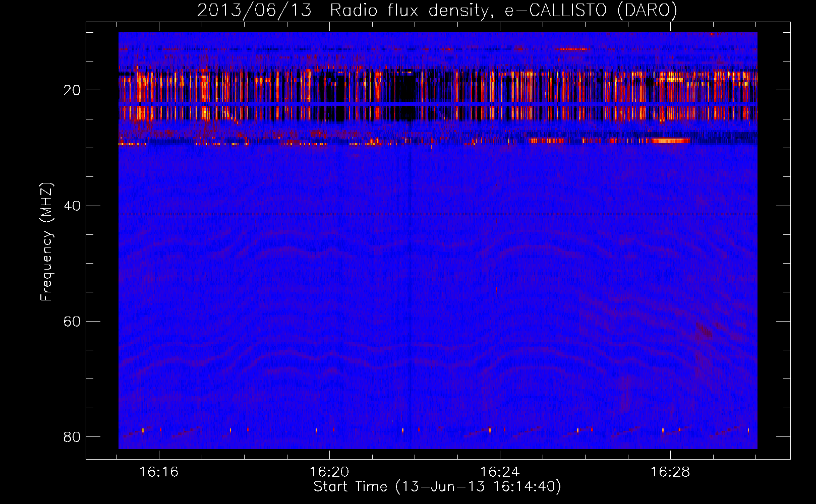Click the 16:24 time tick label
This screenshot has width=816, height=504.
pos(500,472)
